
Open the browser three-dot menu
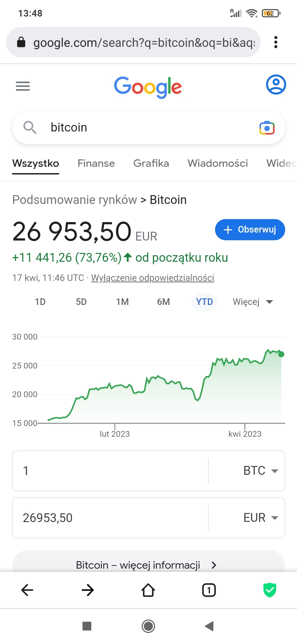(276, 42)
